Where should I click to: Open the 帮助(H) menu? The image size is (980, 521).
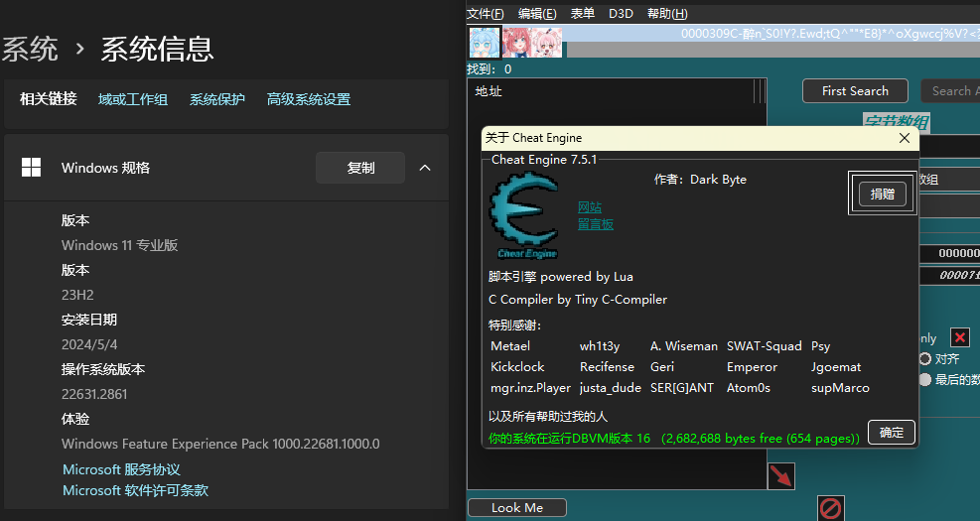coord(667,14)
